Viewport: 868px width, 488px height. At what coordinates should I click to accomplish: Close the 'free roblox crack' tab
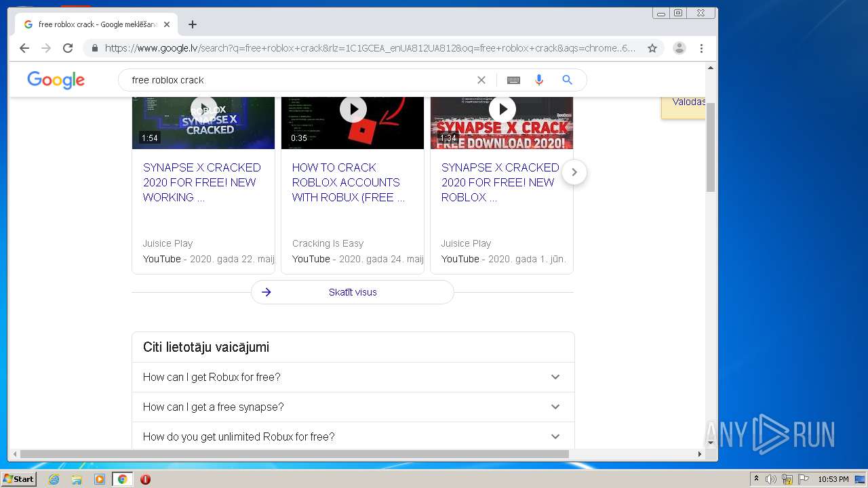tap(167, 24)
